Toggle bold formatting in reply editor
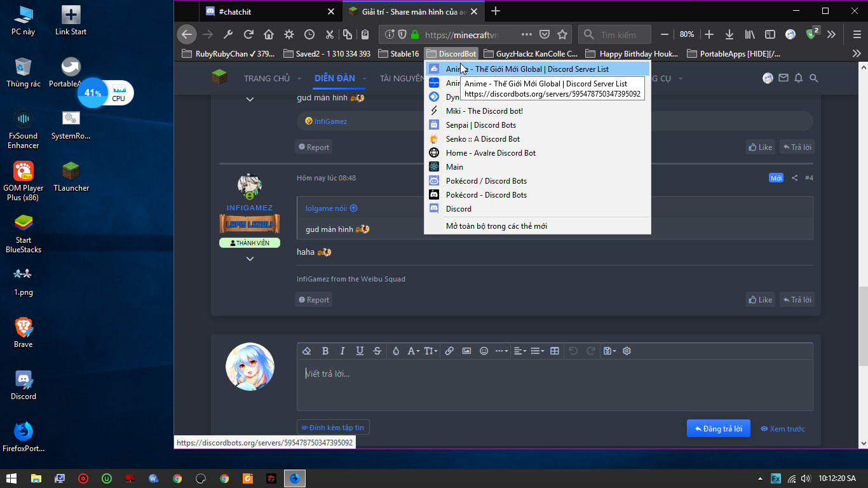Image resolution: width=868 pixels, height=488 pixels. point(325,351)
